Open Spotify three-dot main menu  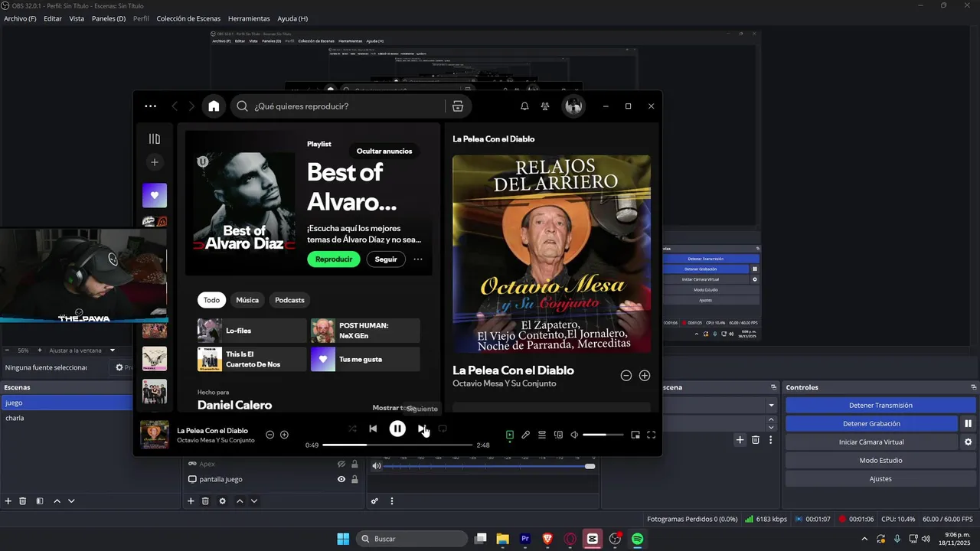point(150,106)
